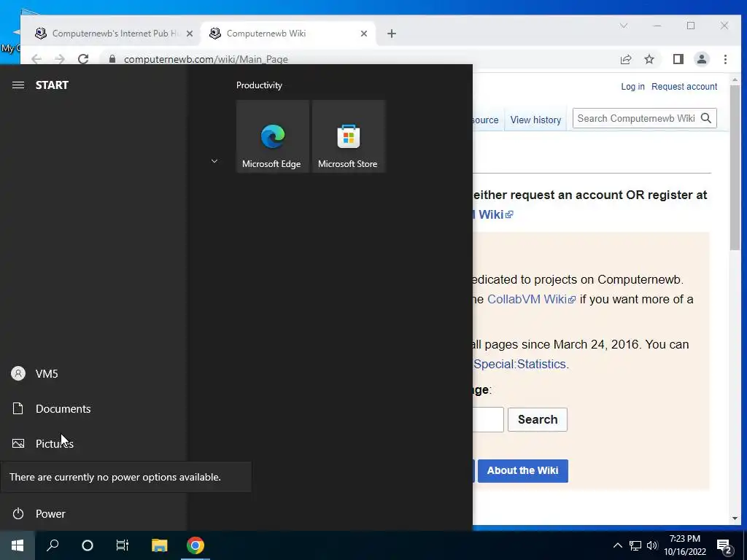The height and width of the screenshot is (560, 747).
Task: Switch to Computernewb's Internet Pub tab
Action: (x=115, y=34)
